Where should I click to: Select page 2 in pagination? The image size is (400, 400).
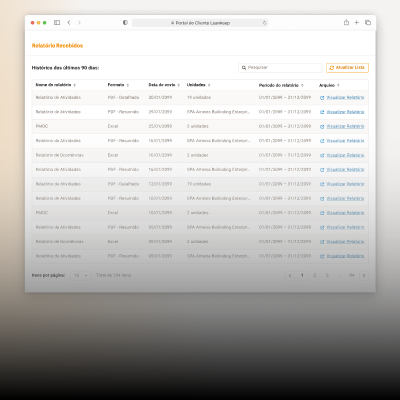click(x=314, y=275)
